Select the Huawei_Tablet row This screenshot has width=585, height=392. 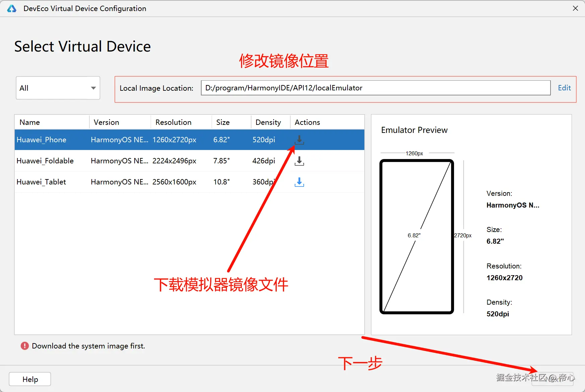coord(190,182)
